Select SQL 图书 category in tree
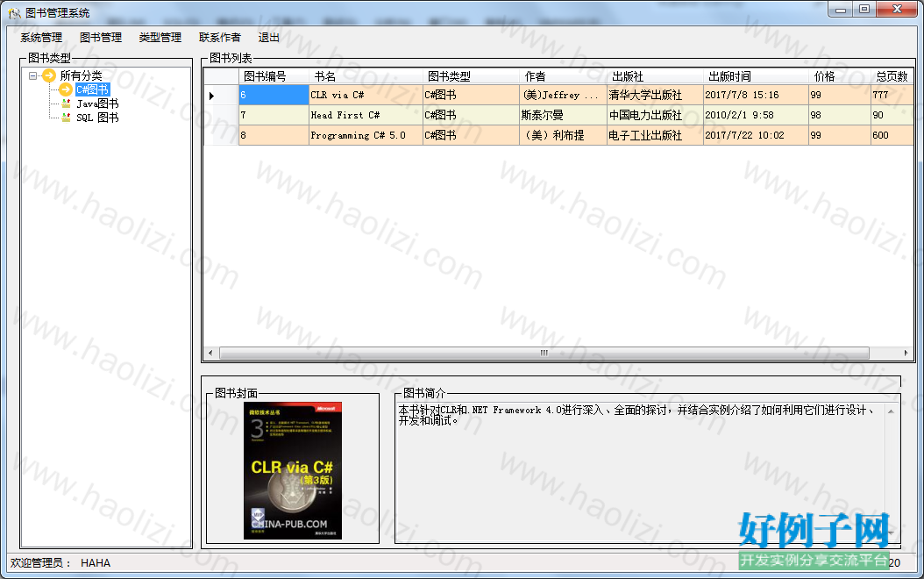The image size is (924, 579). (98, 118)
